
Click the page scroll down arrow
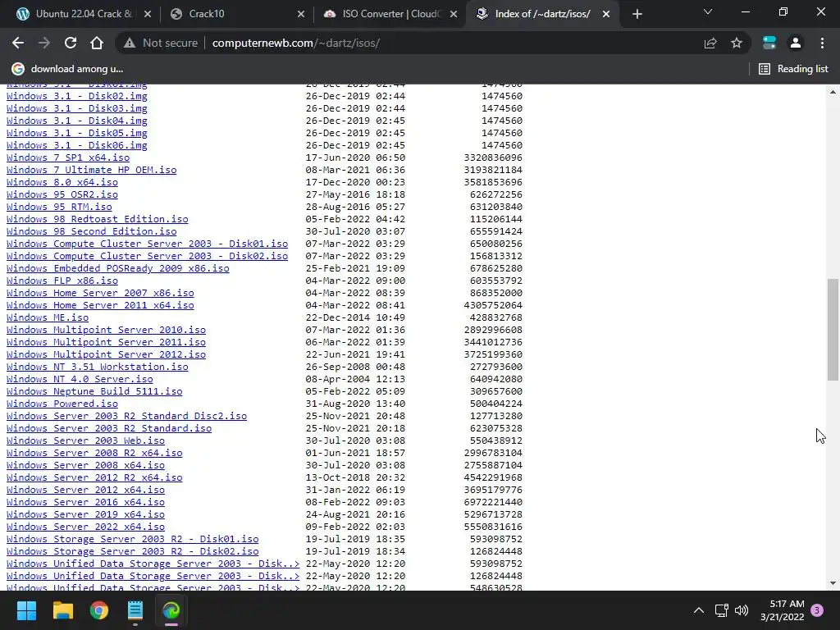coord(833,583)
